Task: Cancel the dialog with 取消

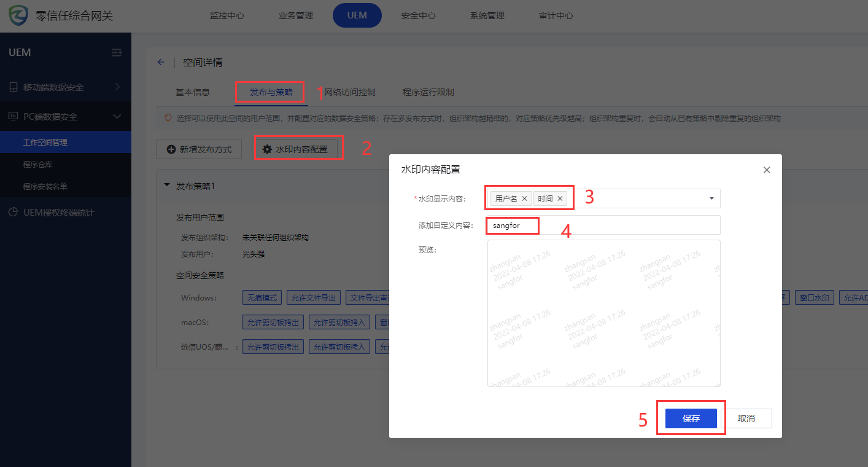Action: (746, 418)
